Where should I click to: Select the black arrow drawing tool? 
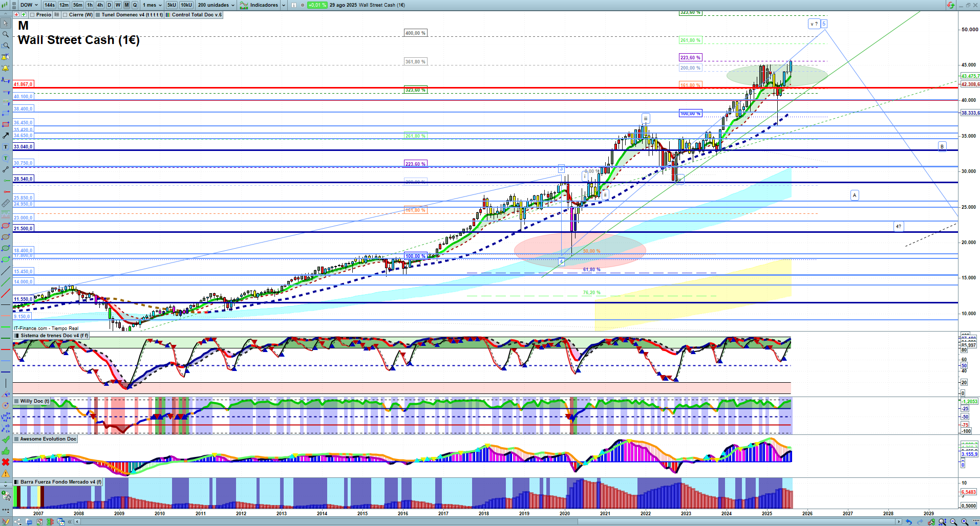pyautogui.click(x=6, y=136)
